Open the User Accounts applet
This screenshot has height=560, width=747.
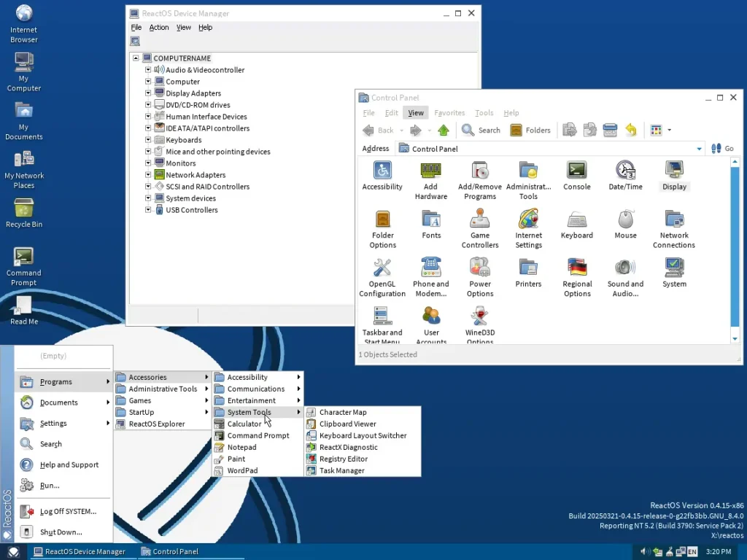click(431, 324)
